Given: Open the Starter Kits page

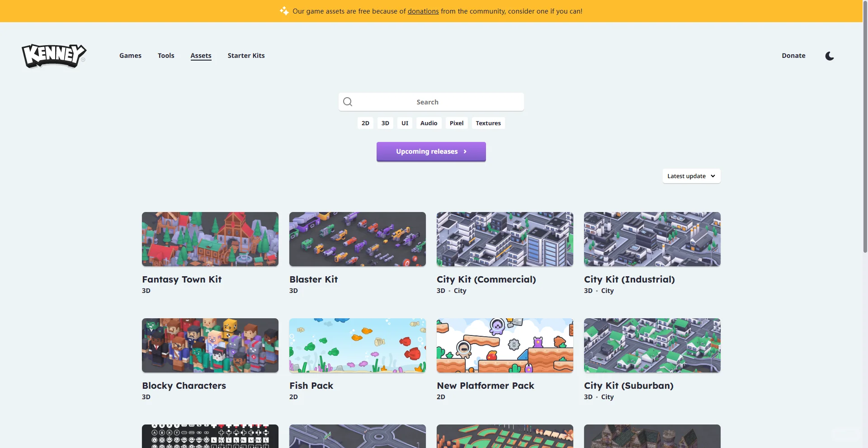Looking at the screenshot, I should pos(246,56).
